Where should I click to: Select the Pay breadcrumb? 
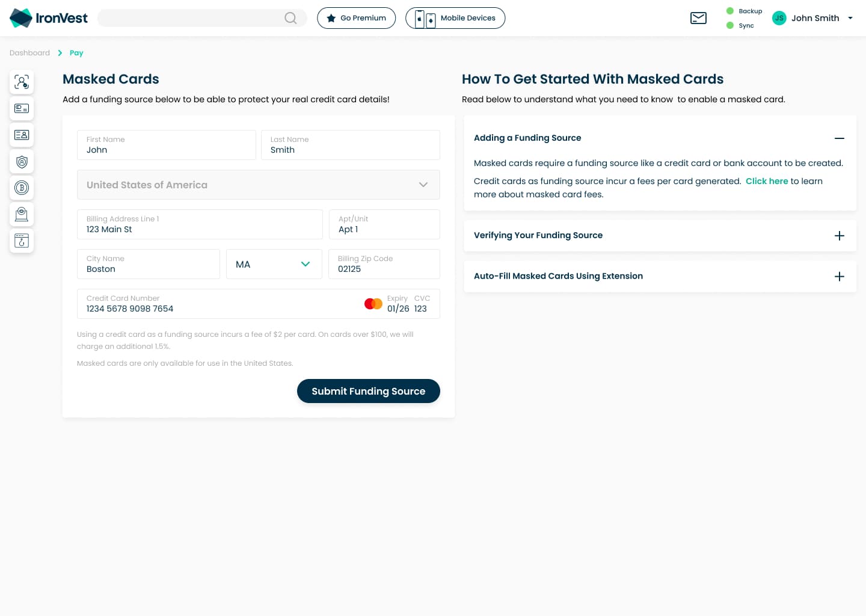click(x=76, y=53)
